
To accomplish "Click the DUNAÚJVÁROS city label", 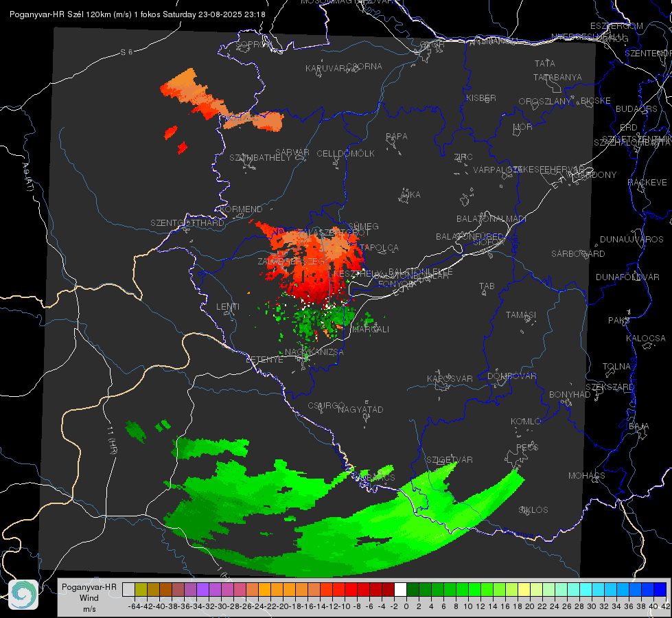I will (x=632, y=240).
